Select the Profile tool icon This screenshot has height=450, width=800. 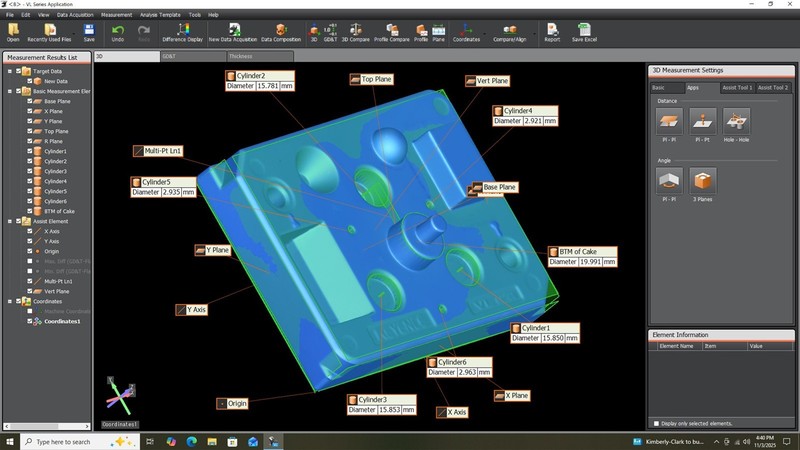(421, 33)
